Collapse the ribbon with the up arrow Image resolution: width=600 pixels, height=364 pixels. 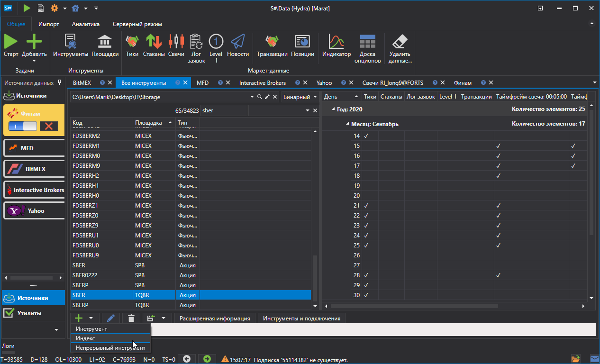591,24
